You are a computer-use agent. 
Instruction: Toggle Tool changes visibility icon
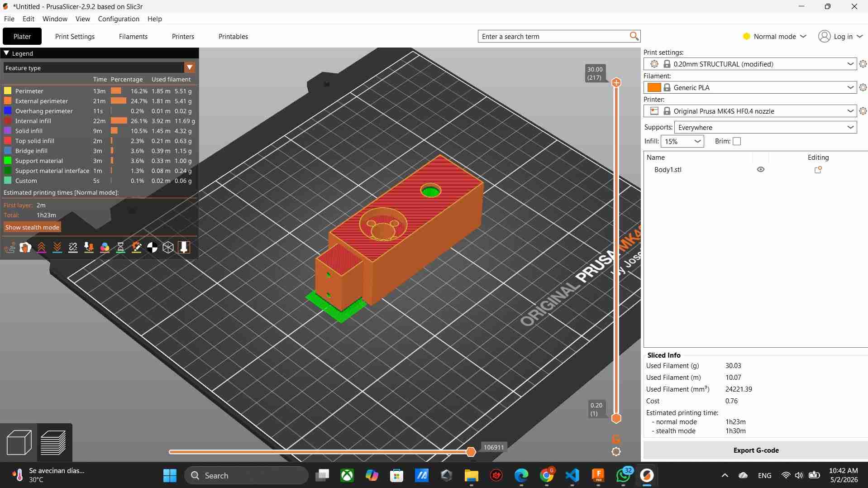(89, 247)
